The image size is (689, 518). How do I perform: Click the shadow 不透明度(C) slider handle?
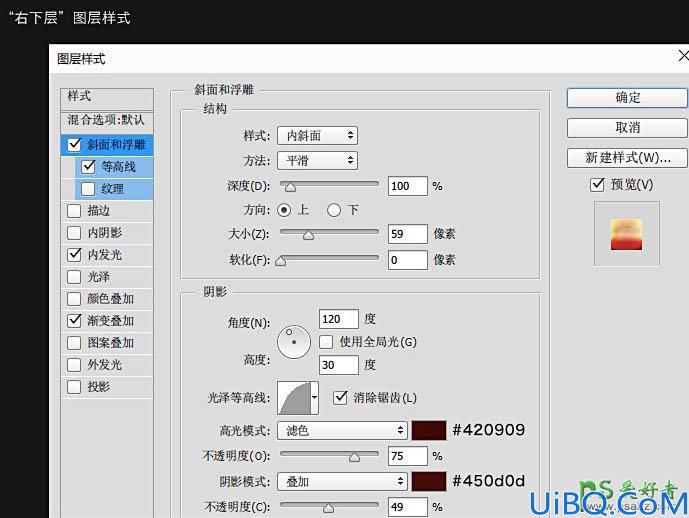(328, 508)
